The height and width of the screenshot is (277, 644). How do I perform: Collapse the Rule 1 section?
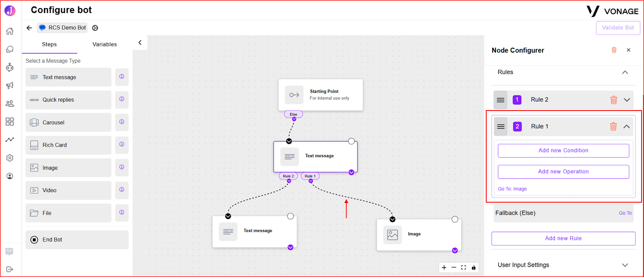point(627,126)
